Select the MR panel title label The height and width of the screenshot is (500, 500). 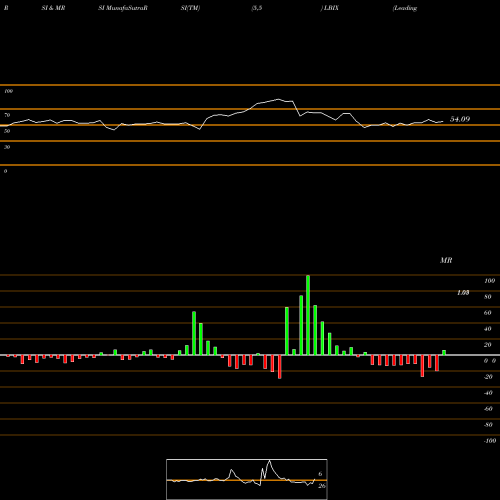click(446, 260)
